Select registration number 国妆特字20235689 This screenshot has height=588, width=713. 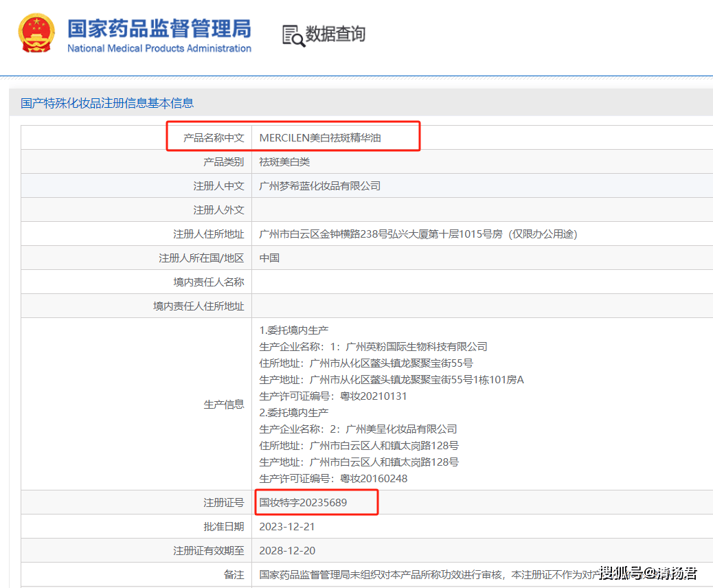[304, 503]
